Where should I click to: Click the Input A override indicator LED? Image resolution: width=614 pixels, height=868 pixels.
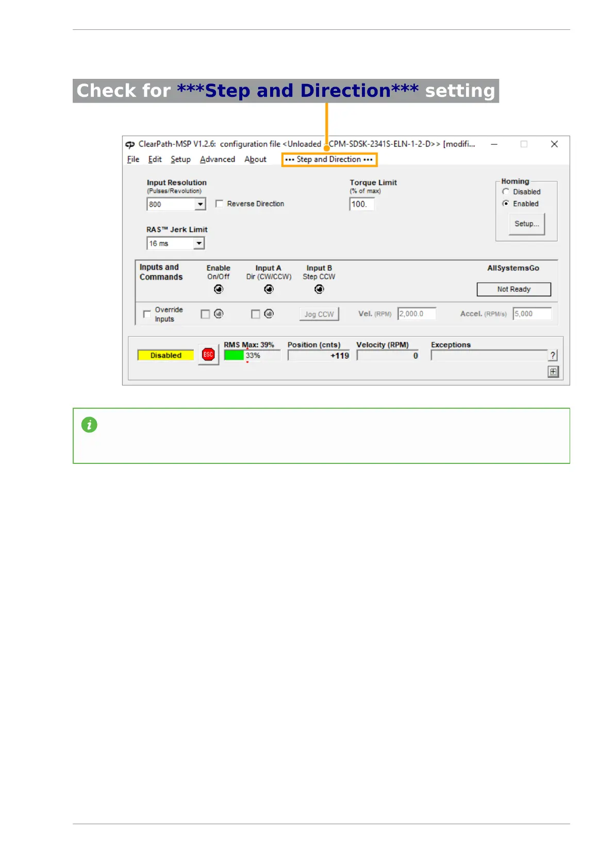click(269, 313)
